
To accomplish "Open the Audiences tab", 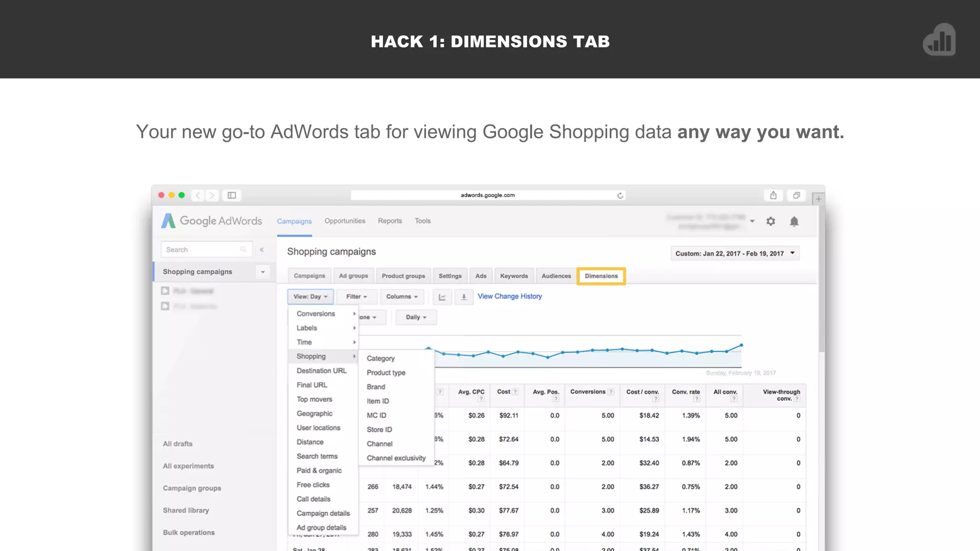I will tap(556, 276).
